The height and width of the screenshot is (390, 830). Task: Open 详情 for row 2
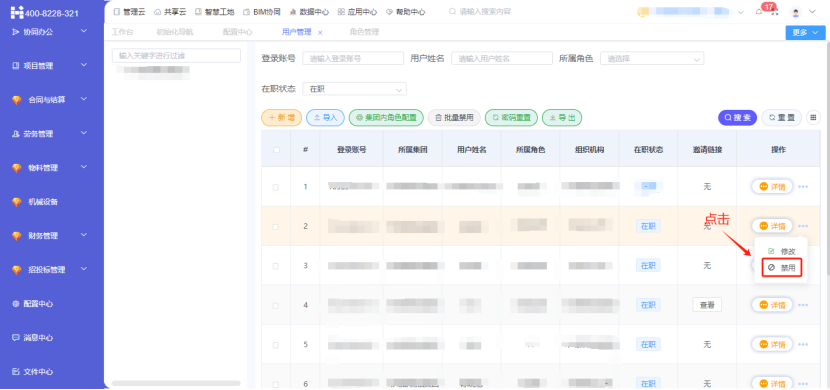772,226
